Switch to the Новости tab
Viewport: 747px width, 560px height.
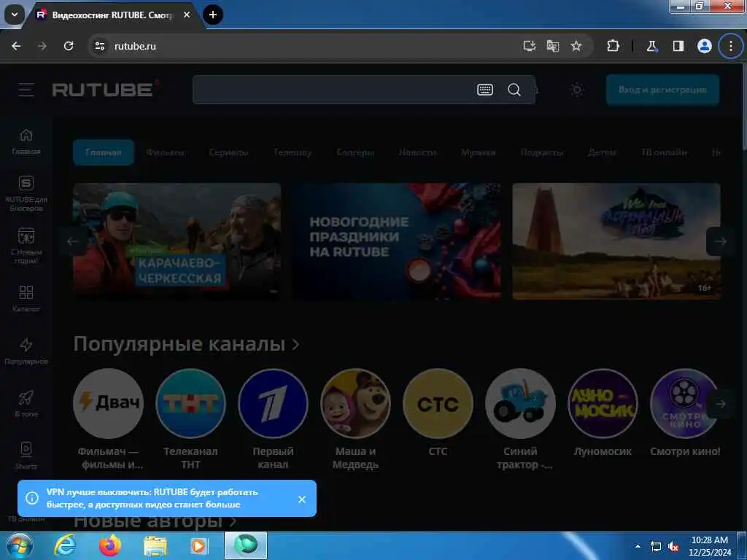click(418, 152)
